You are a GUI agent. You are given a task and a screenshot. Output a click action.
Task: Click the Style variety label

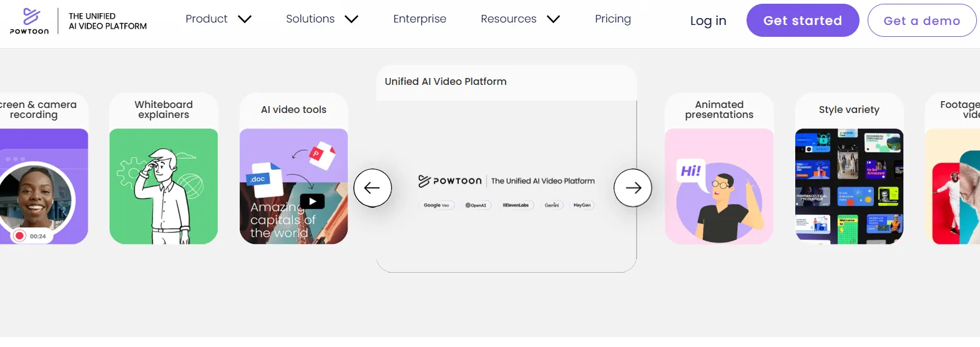(849, 110)
